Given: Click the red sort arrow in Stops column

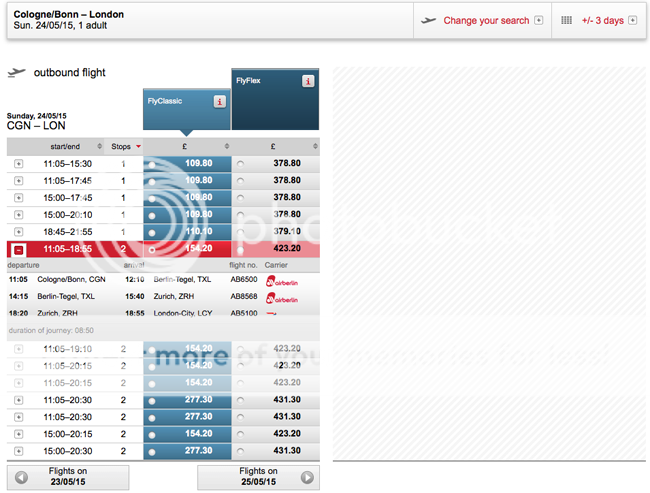Looking at the screenshot, I should (138, 147).
